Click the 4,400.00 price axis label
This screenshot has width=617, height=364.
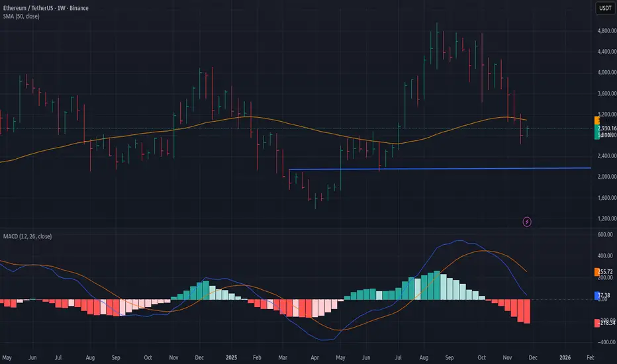tap(607, 52)
